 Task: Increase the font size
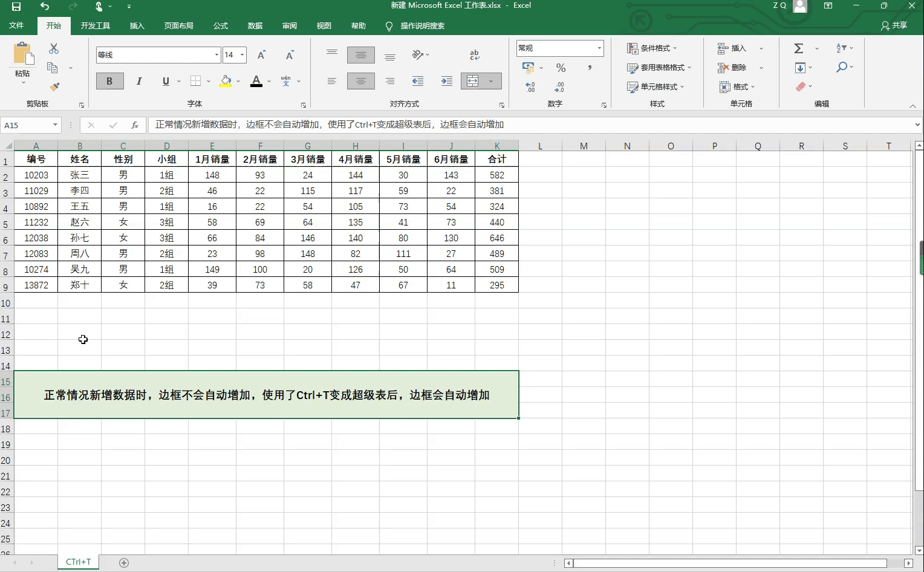(262, 55)
